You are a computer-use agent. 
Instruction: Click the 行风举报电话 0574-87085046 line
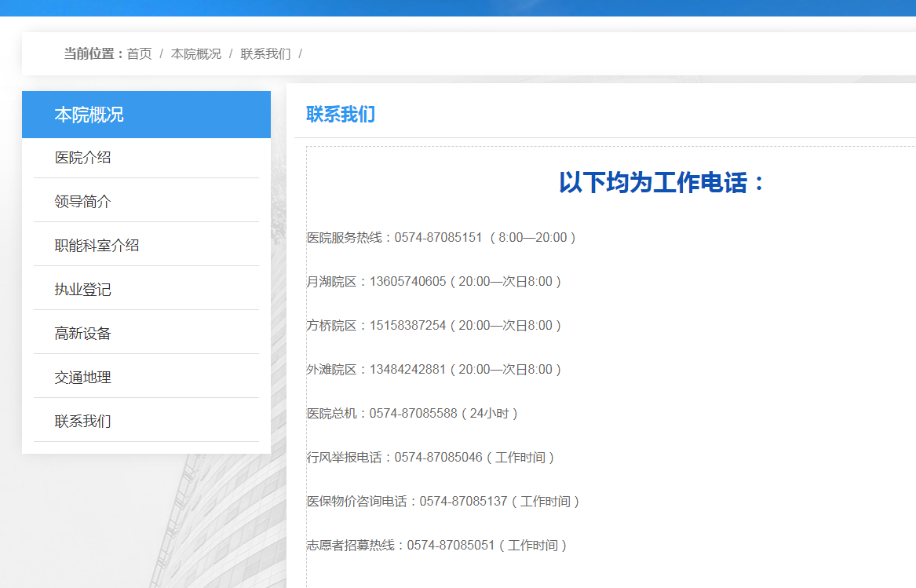[431, 457]
